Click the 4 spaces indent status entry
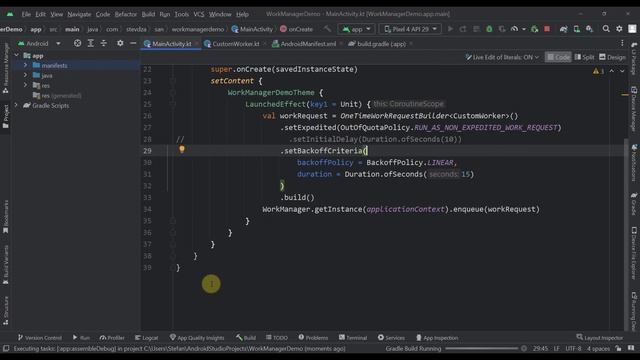The height and width of the screenshot is (360, 640). point(598,349)
